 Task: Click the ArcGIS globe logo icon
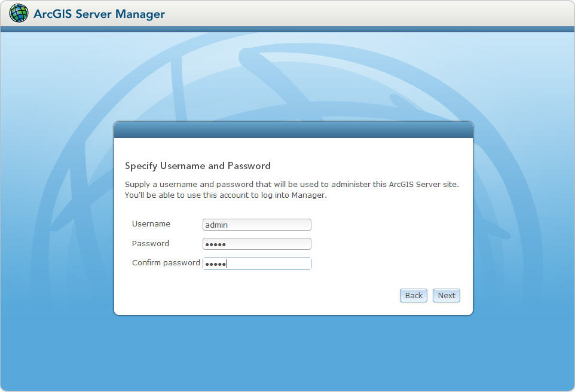point(19,13)
